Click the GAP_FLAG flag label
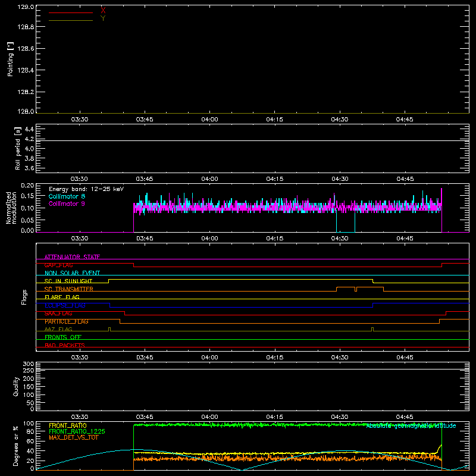Screen dimensions: 476x476 58,265
